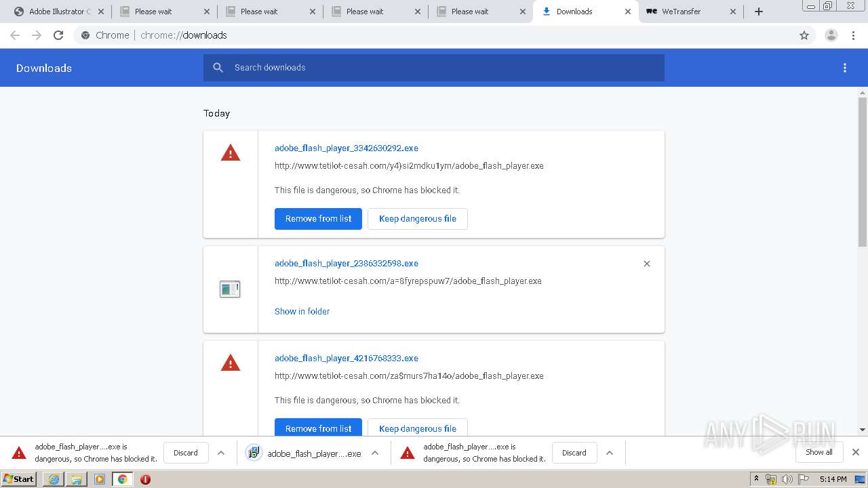Click the file icon of 2386332598 download
Image resolution: width=868 pixels, height=488 pixels.
point(230,289)
